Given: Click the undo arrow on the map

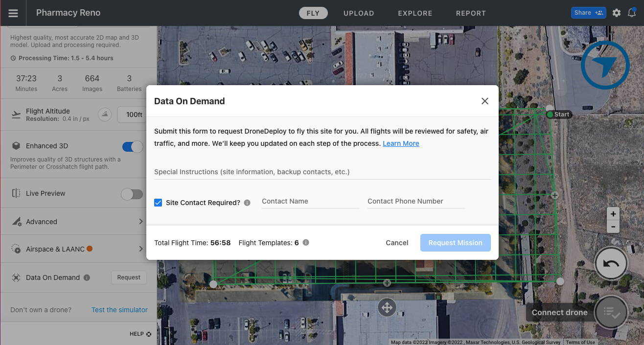Looking at the screenshot, I should [611, 263].
